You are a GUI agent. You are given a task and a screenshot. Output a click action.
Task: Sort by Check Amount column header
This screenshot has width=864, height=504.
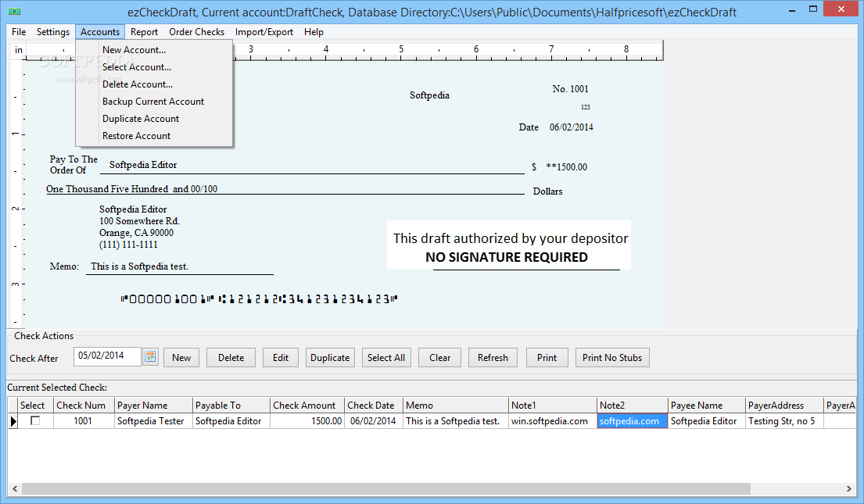point(307,406)
